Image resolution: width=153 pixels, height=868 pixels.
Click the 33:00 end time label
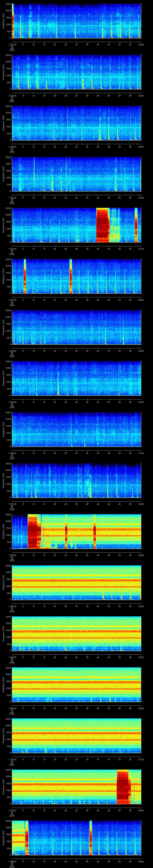[141, 555]
